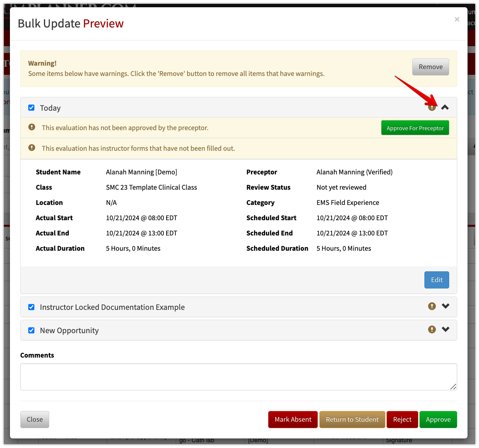Screen dimensions: 479x448
Task: Collapse the Today evaluation section
Action: (445, 107)
